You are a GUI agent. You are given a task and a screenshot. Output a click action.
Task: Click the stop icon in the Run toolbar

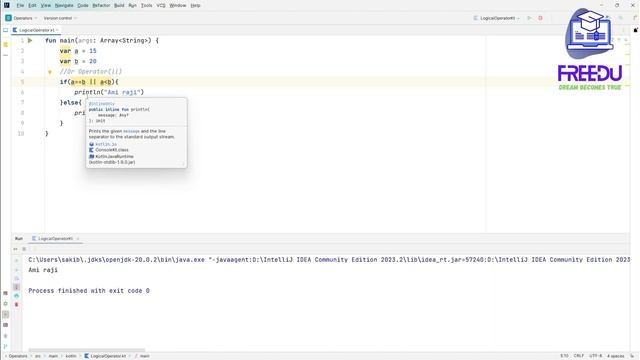tap(24, 249)
